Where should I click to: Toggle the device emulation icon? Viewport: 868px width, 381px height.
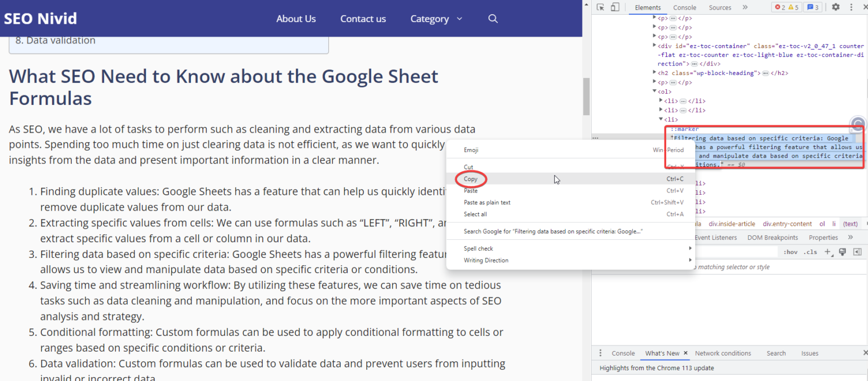[614, 7]
